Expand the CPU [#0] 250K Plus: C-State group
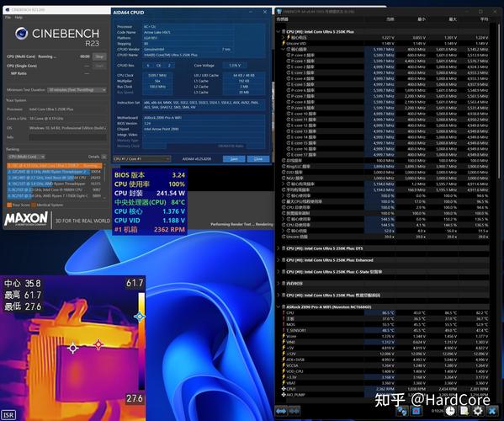This screenshot has height=421, width=504. point(279,272)
